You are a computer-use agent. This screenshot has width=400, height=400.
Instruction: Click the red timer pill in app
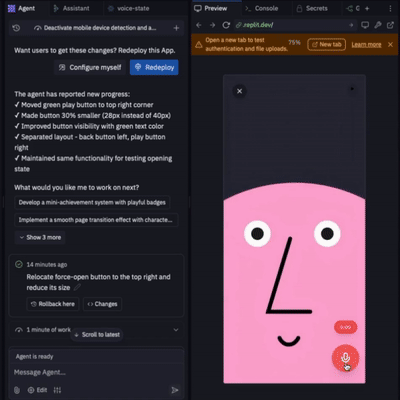click(345, 327)
